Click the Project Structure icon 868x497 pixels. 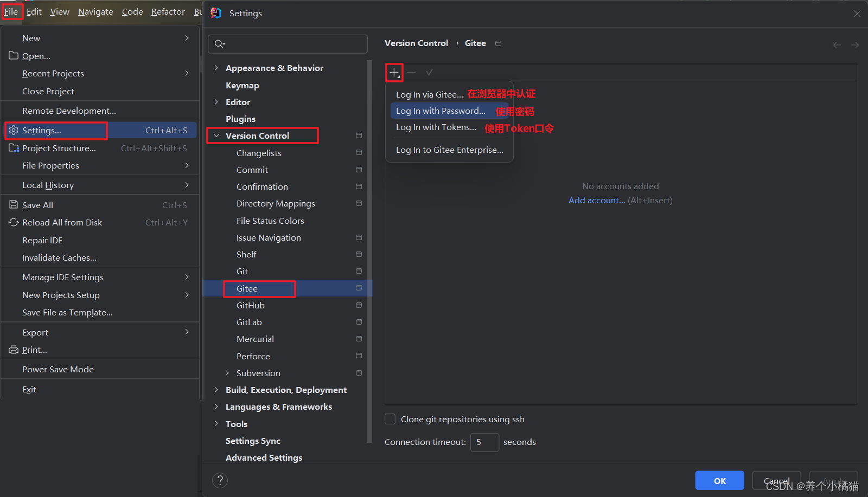[14, 148]
